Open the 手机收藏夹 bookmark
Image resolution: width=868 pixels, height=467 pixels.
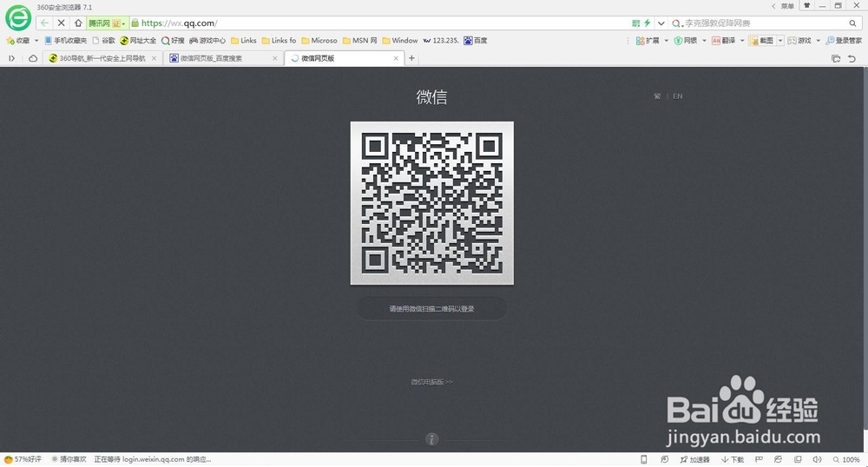click(66, 41)
